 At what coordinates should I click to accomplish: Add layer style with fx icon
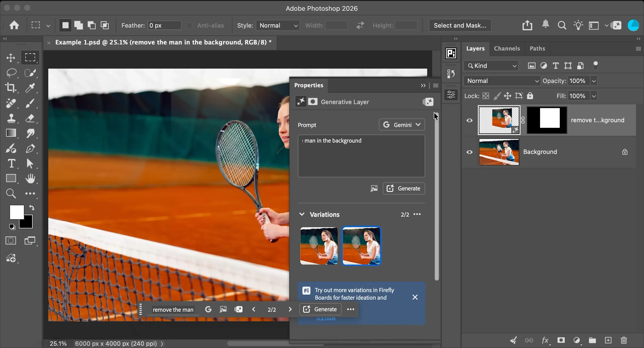tap(545, 340)
